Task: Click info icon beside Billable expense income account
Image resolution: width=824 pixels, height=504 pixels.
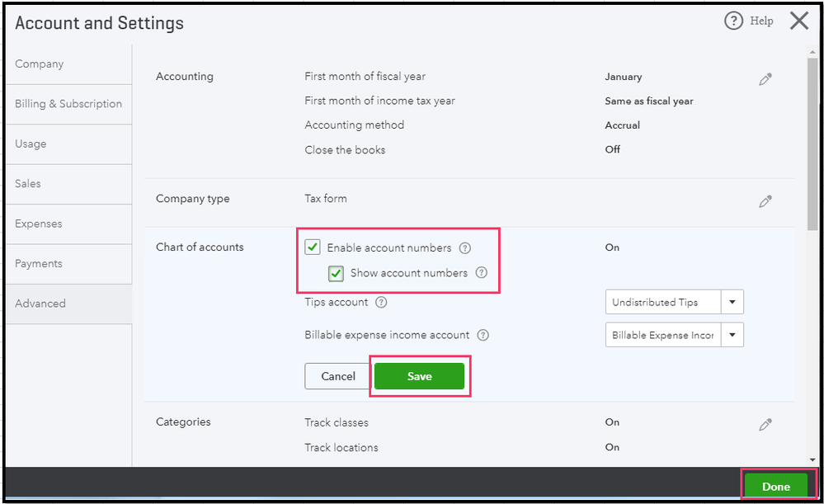Action: coord(483,336)
